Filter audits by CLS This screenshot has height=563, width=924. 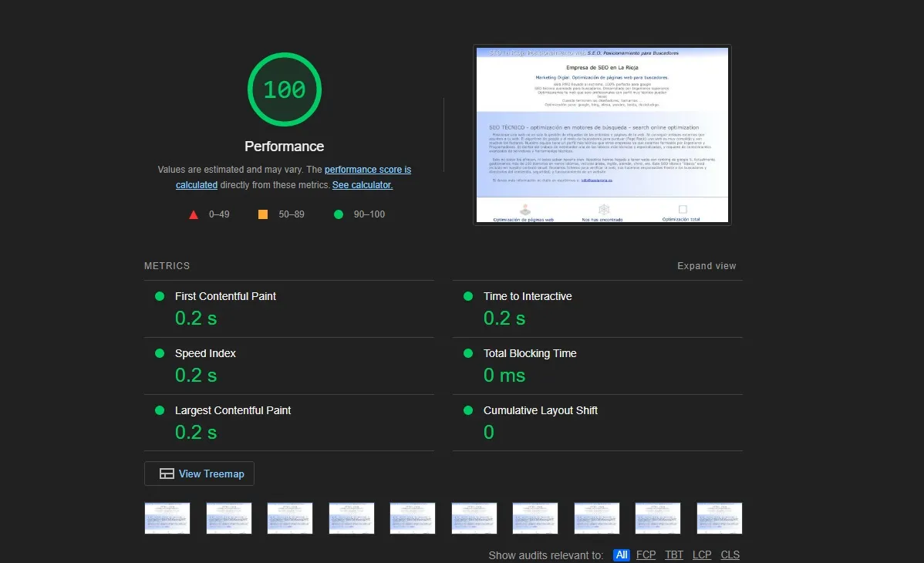(x=730, y=555)
